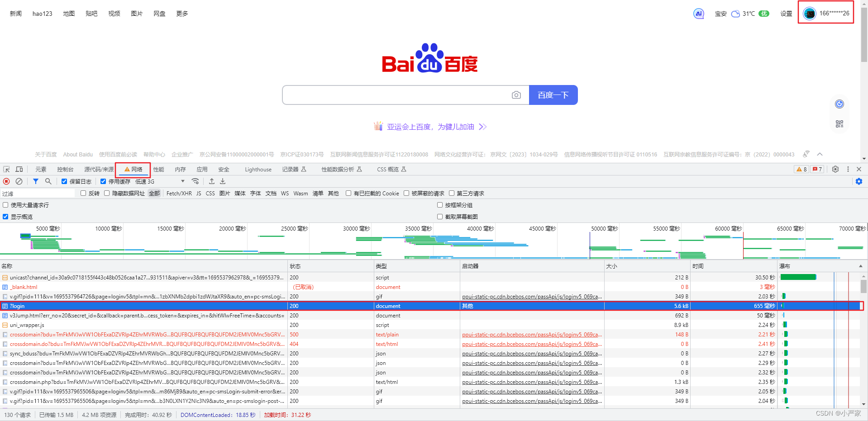Filter requests by Fetch/XHR
Screen dimensions: 868x421
tap(179, 193)
